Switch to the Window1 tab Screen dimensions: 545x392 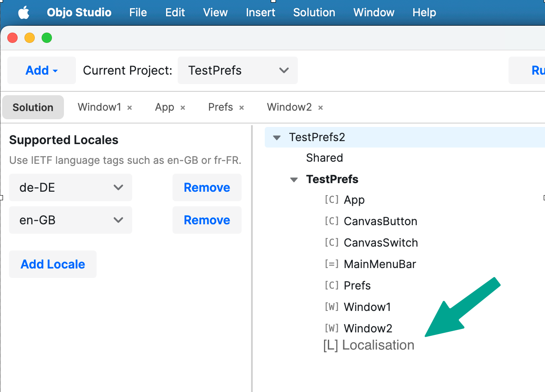[x=100, y=107]
